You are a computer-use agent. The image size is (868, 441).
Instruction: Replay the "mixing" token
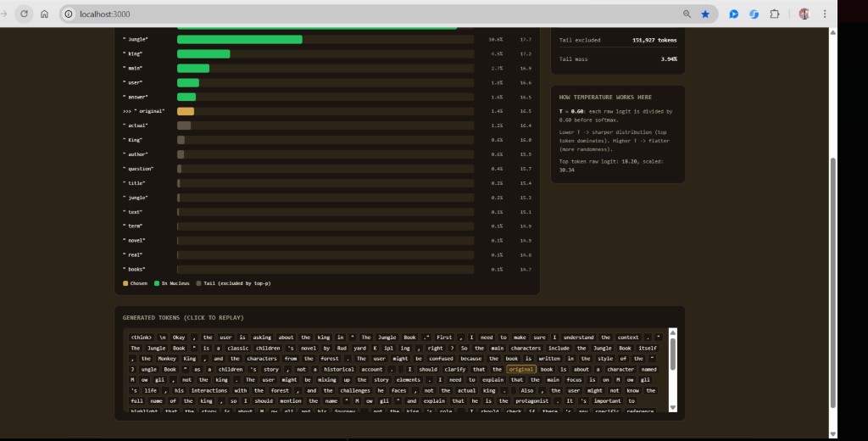tap(326, 379)
